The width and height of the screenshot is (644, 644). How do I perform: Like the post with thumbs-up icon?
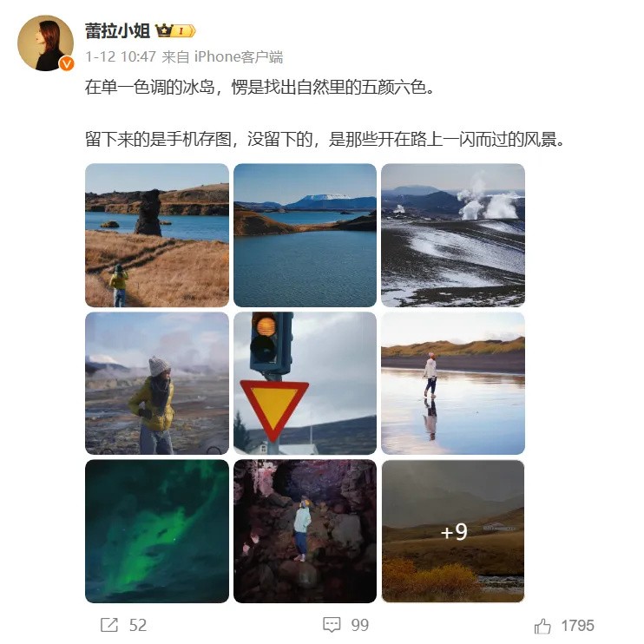pyautogui.click(x=542, y=626)
